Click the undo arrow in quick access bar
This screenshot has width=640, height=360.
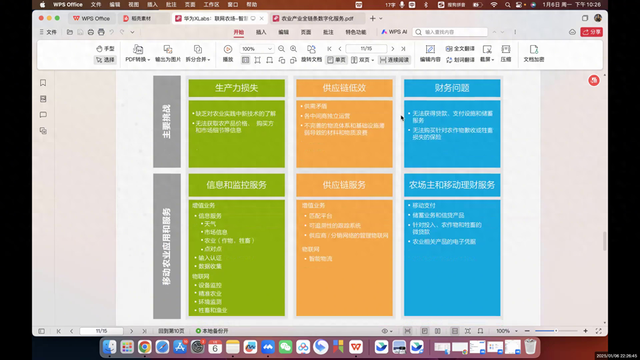[x=111, y=32]
